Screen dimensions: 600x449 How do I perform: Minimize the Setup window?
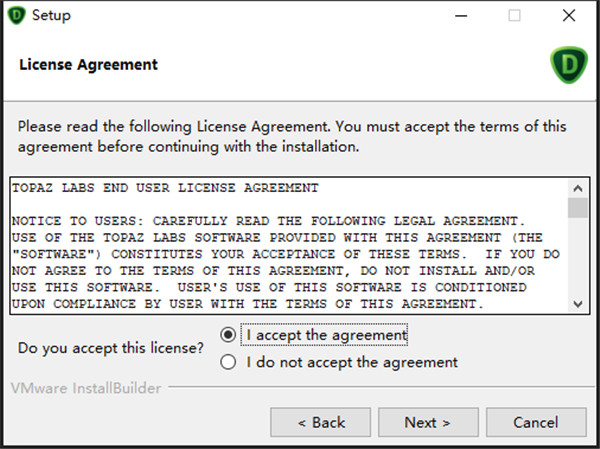461,16
